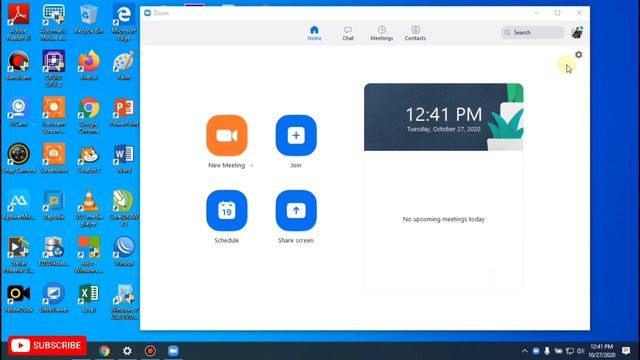The height and width of the screenshot is (360, 640).
Task: Click the red record icon in taskbar
Action: coord(150,351)
